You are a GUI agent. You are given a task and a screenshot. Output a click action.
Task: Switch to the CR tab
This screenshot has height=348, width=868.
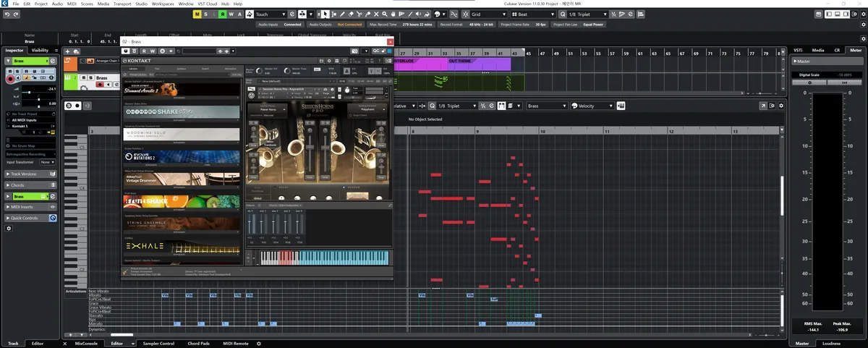pyautogui.click(x=837, y=50)
